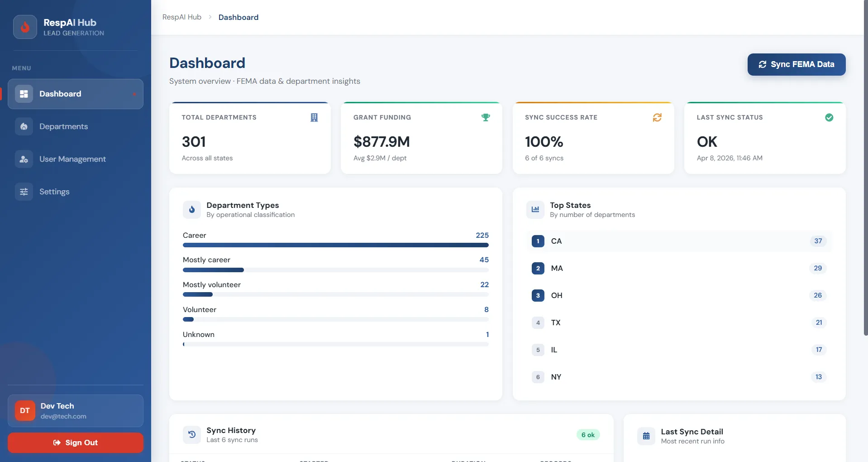This screenshot has height=462, width=868.
Task: Click the DT user avatar
Action: click(x=25, y=411)
